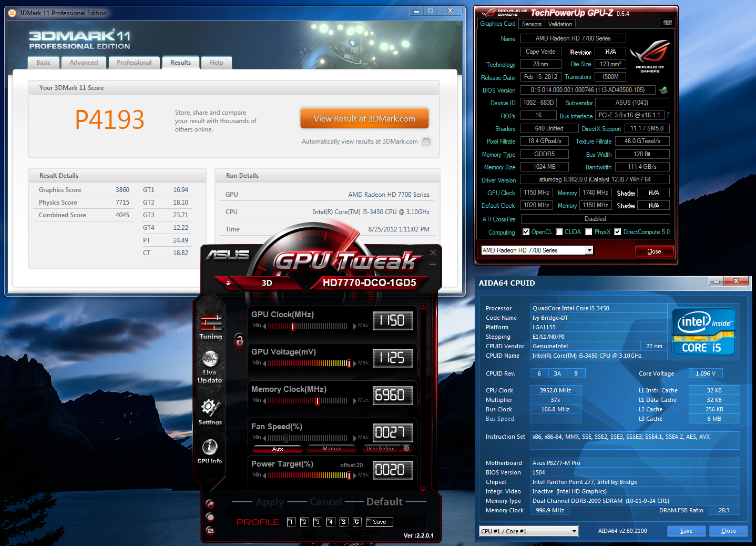The height and width of the screenshot is (546, 756).
Task: Decrease GPU Clock with left arrow
Action: 264,326
